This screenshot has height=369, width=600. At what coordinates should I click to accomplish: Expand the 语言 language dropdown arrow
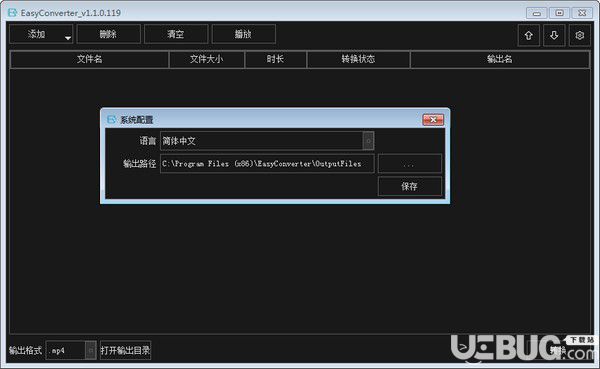point(368,140)
